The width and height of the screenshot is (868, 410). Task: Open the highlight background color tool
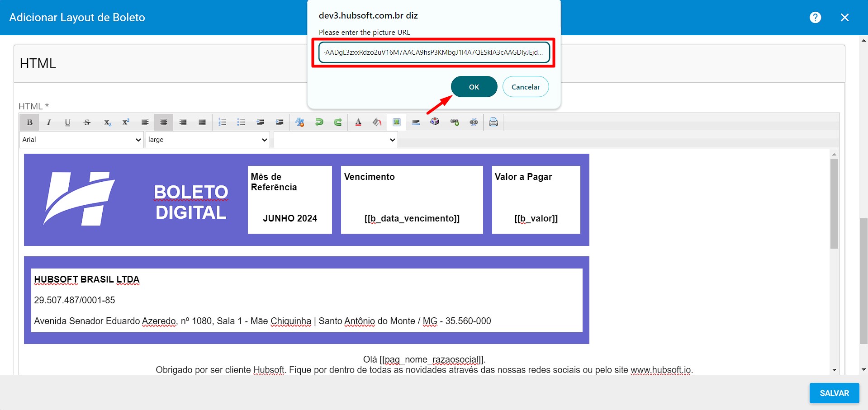(377, 122)
